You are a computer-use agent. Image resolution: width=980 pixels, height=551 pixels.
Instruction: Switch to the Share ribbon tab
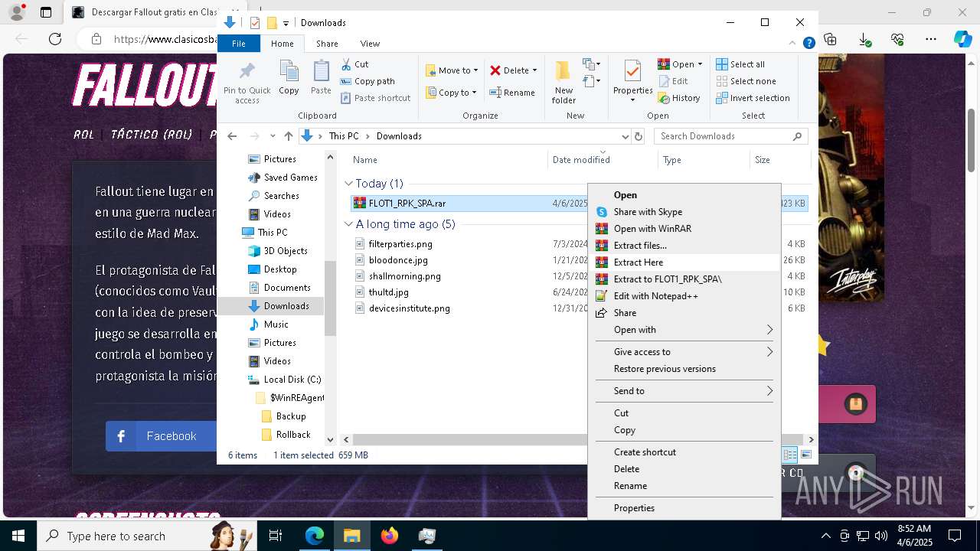pos(327,44)
